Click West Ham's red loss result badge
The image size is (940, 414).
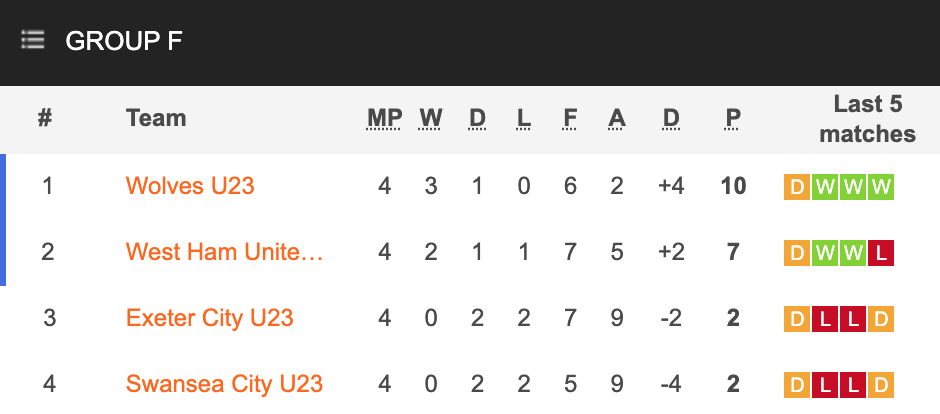pos(881,253)
